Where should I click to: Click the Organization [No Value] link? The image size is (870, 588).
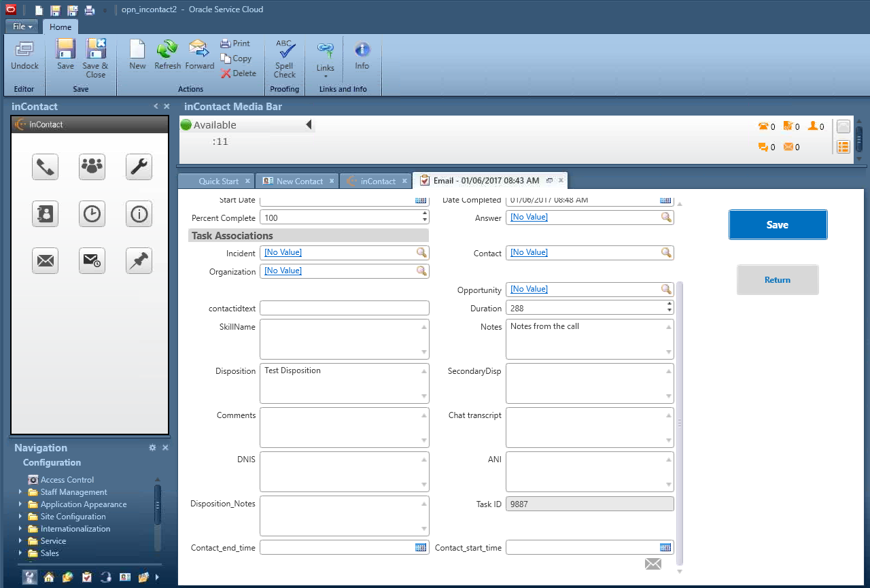pos(283,271)
